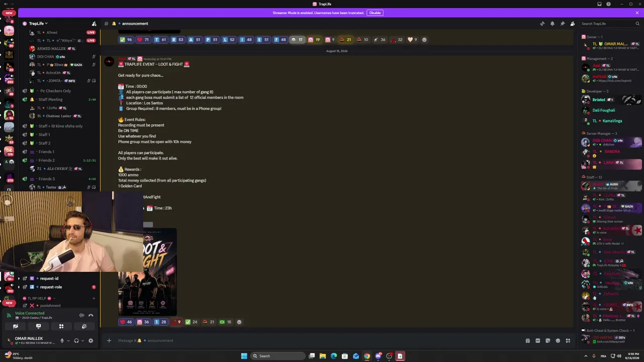Open OMAR MAL... profile in member list
This screenshot has width=644, height=362.
point(611,46)
